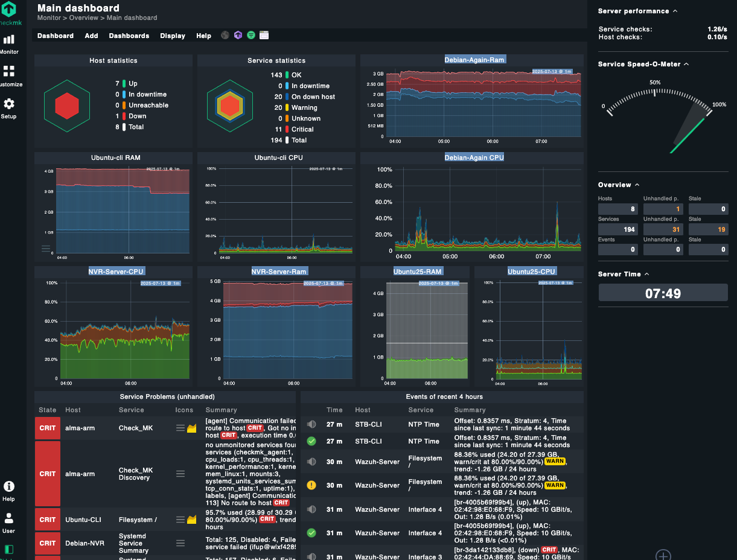
Task: Open the graph icon for Ubuntu-CLI Filesystem /
Action: [x=192, y=520]
